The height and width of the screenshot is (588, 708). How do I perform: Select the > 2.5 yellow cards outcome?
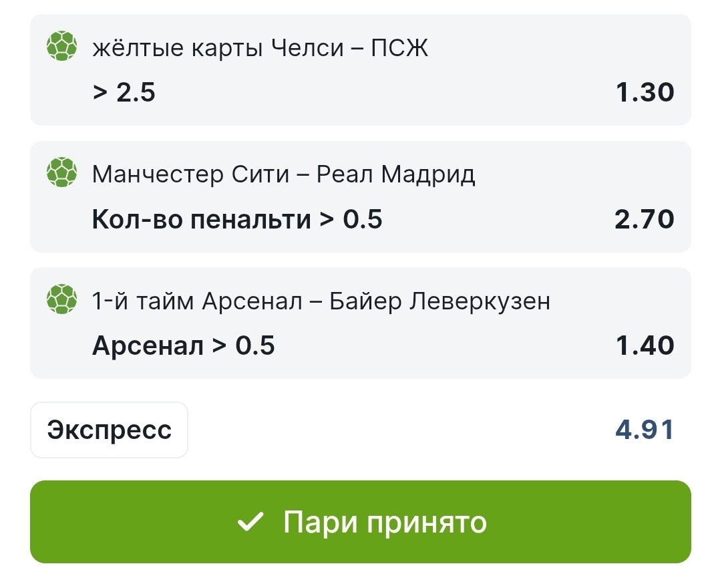(x=124, y=92)
